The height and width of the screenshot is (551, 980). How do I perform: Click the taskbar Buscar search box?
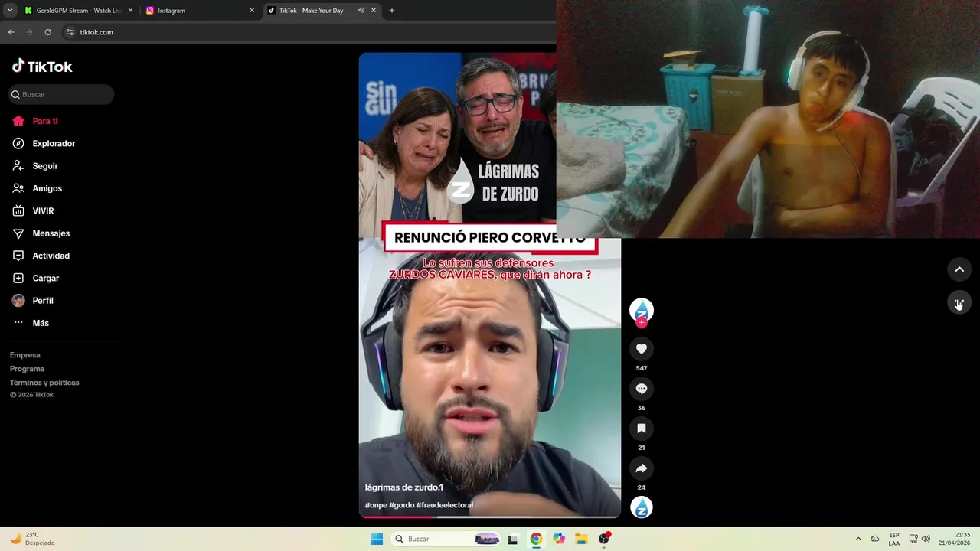(446, 539)
